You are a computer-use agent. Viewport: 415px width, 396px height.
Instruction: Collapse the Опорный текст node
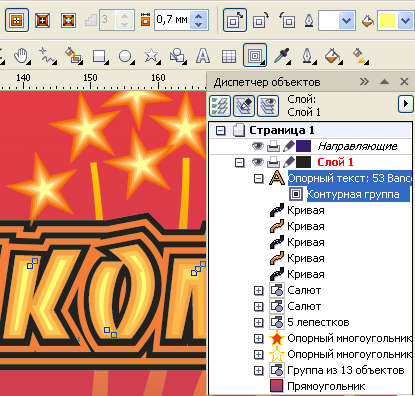[x=258, y=178]
